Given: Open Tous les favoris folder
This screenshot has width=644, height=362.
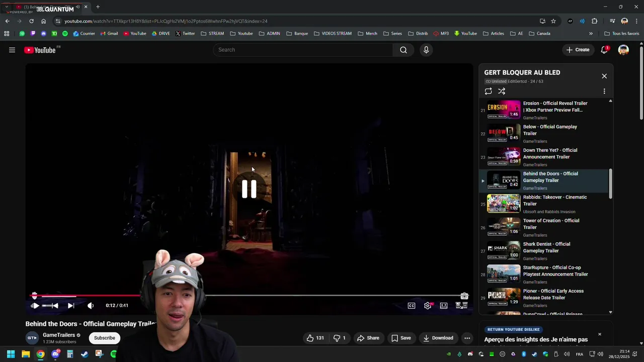Looking at the screenshot, I should (622, 34).
